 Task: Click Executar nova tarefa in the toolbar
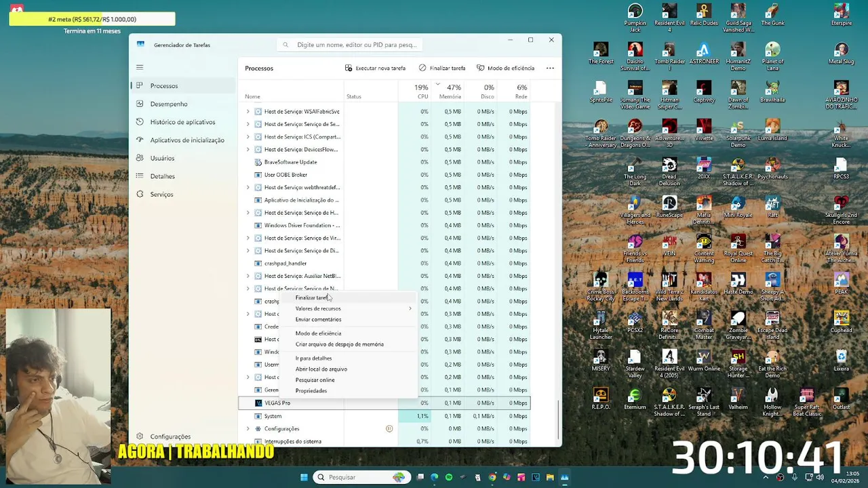click(x=375, y=68)
